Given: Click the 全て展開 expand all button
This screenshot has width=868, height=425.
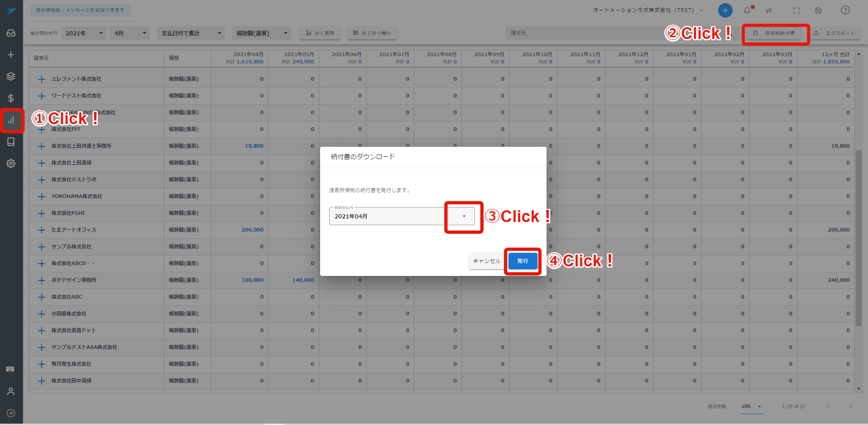Looking at the screenshot, I should pos(320,33).
